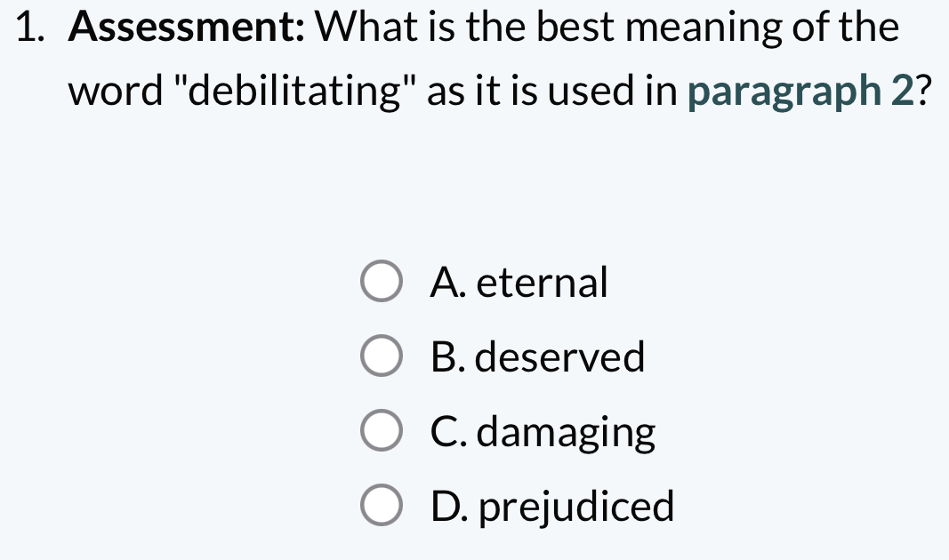Click the radio circle beside deserved
Image resolution: width=949 pixels, height=560 pixels.
coord(381,357)
